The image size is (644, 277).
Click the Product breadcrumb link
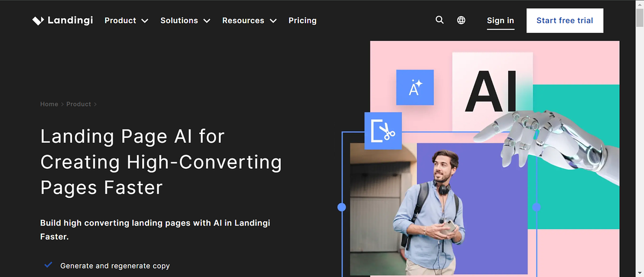coord(78,104)
